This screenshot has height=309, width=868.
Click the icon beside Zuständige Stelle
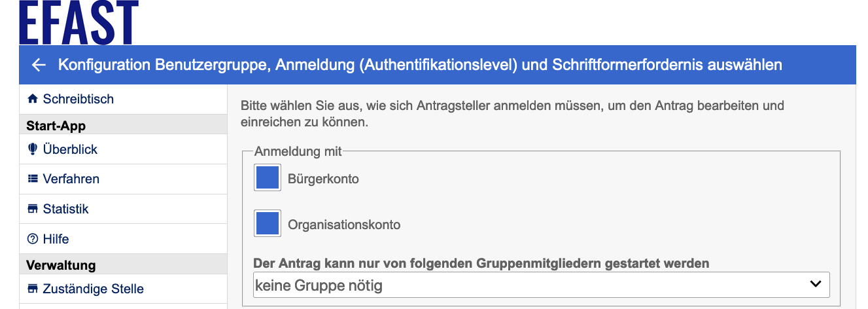pos(33,289)
